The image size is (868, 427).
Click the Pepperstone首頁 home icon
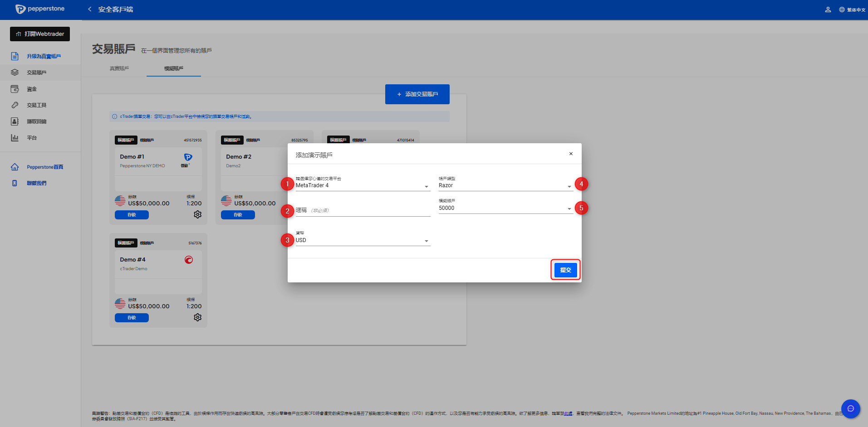15,167
